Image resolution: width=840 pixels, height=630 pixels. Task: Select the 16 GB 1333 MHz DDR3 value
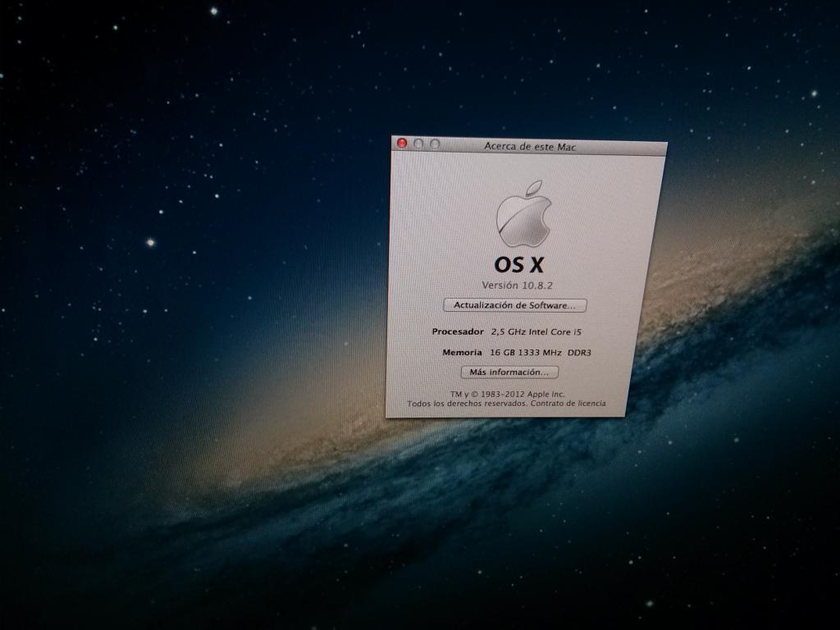[x=541, y=353]
